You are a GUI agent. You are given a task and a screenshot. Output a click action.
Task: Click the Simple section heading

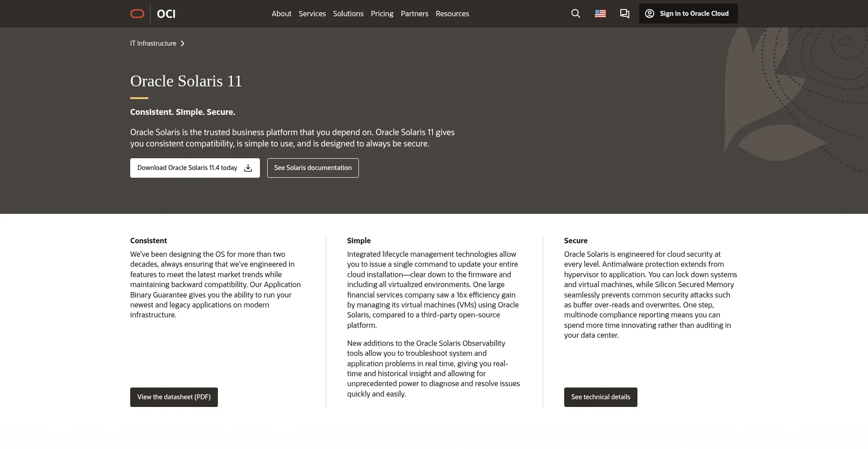[359, 241]
